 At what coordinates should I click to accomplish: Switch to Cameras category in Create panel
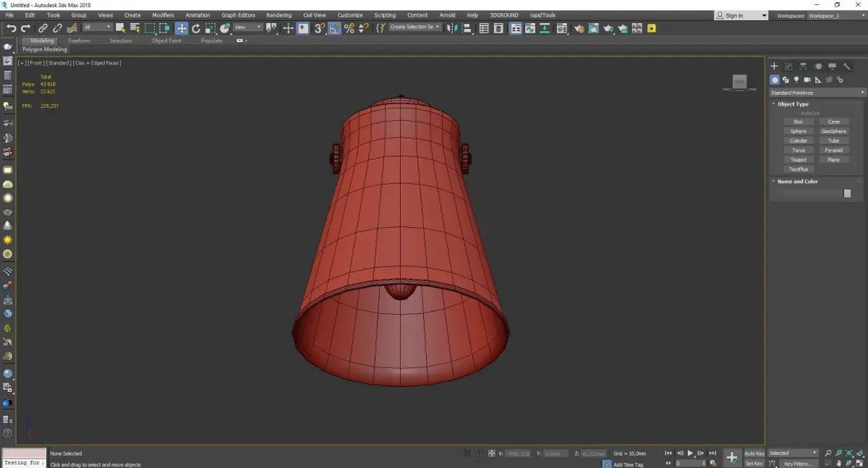click(807, 80)
